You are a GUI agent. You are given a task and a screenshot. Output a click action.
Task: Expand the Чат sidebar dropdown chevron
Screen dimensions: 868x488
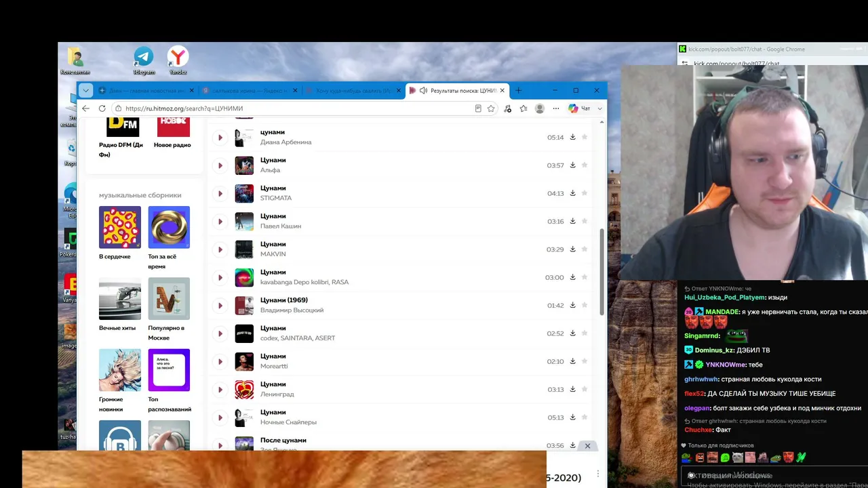[599, 108]
